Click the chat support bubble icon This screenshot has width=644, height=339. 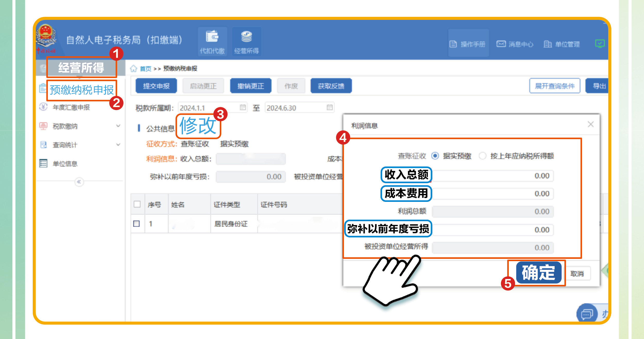[587, 314]
